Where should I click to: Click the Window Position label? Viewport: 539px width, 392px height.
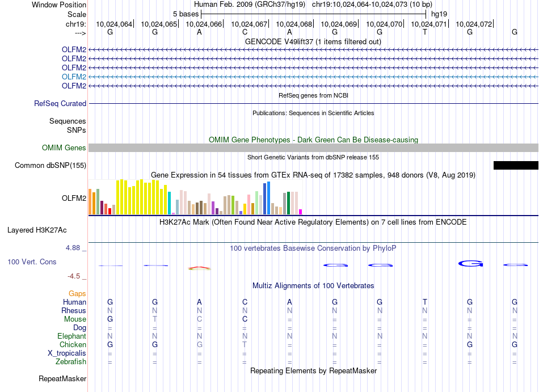[59, 5]
